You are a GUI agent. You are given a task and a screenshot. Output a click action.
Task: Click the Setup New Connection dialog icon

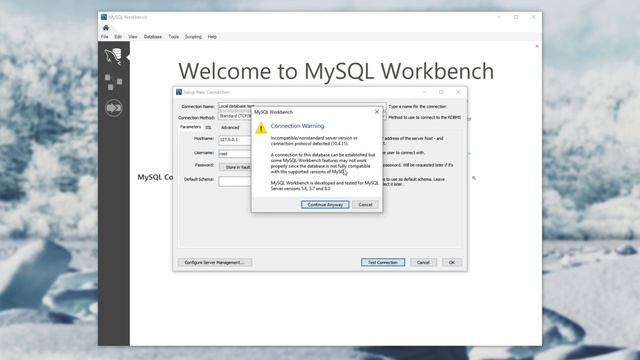[179, 92]
